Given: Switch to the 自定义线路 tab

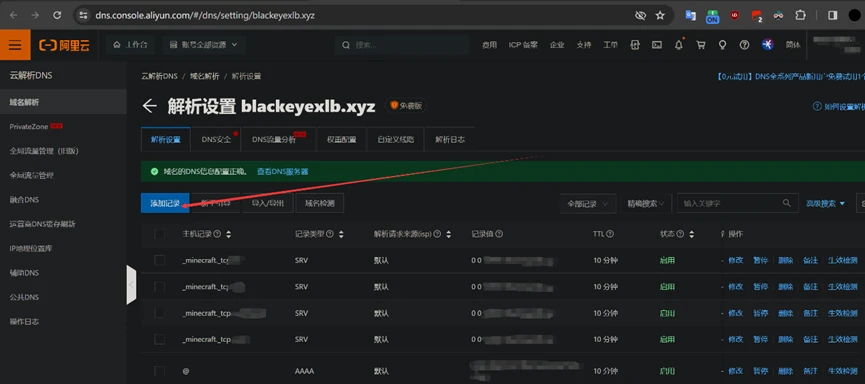Looking at the screenshot, I should (x=396, y=140).
